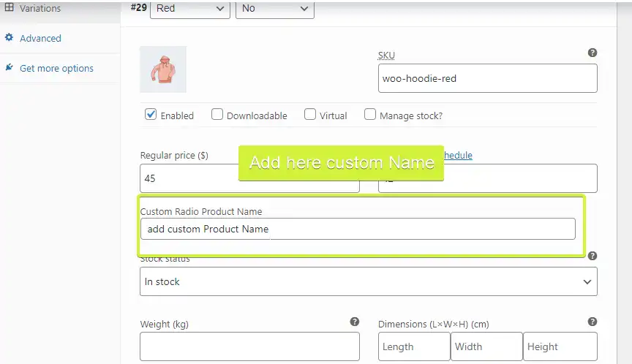
Task: Click the Dimensions (L×W×H) (cm) label
Action: click(x=433, y=324)
